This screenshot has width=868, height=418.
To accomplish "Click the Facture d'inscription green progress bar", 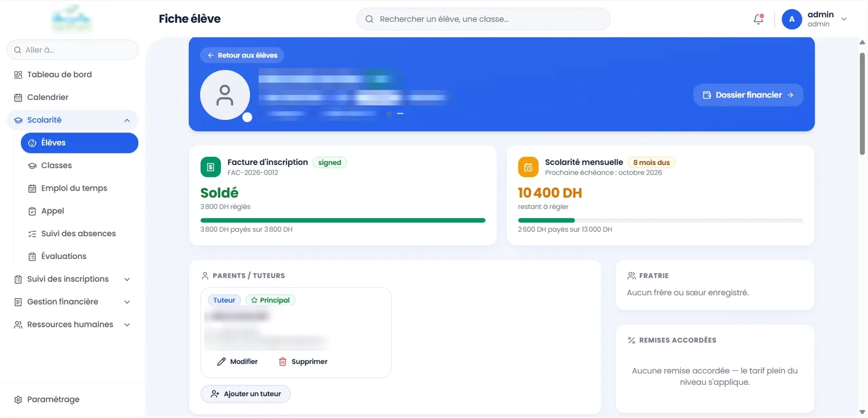I will pos(343,220).
